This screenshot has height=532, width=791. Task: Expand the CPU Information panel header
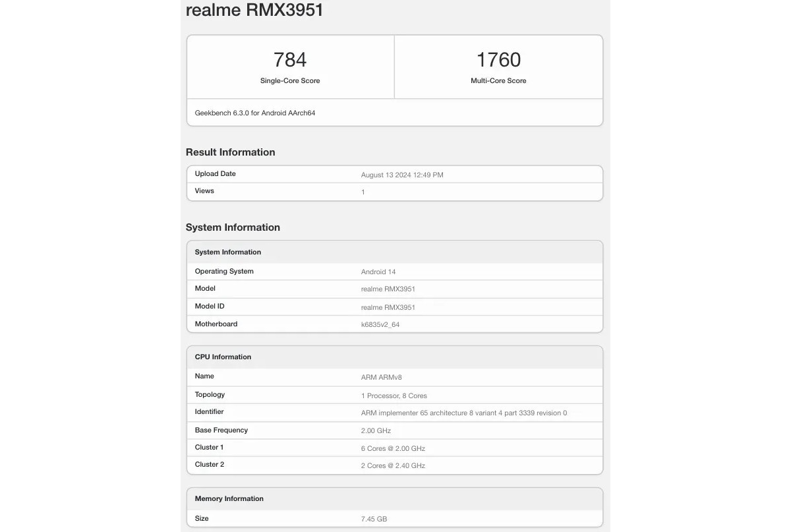(222, 357)
